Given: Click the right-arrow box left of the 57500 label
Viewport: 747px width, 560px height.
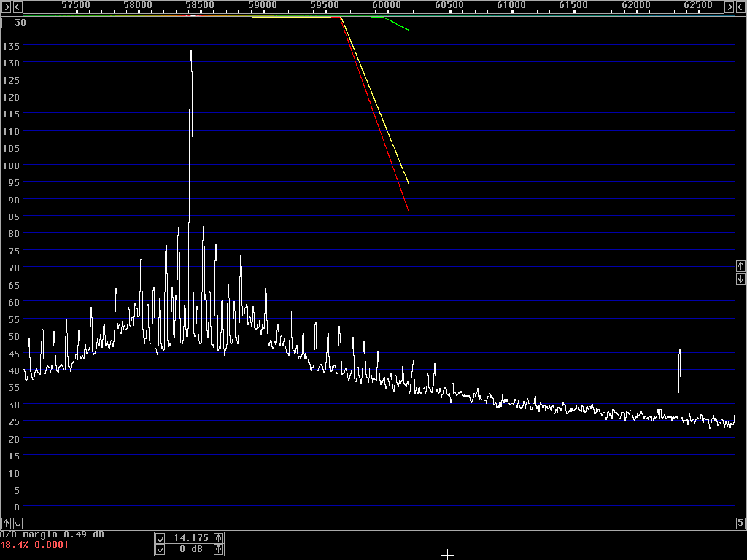Looking at the screenshot, I should (6, 7).
